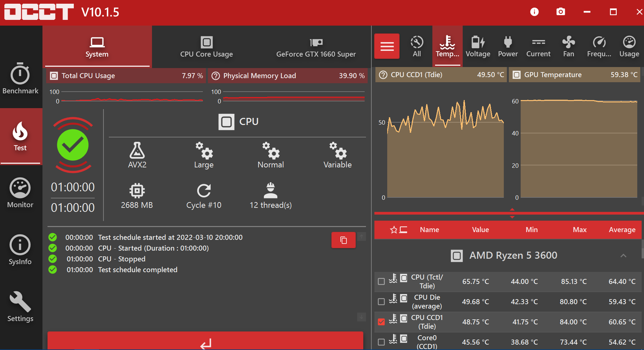Click the Large data set gears icon

pyautogui.click(x=204, y=150)
